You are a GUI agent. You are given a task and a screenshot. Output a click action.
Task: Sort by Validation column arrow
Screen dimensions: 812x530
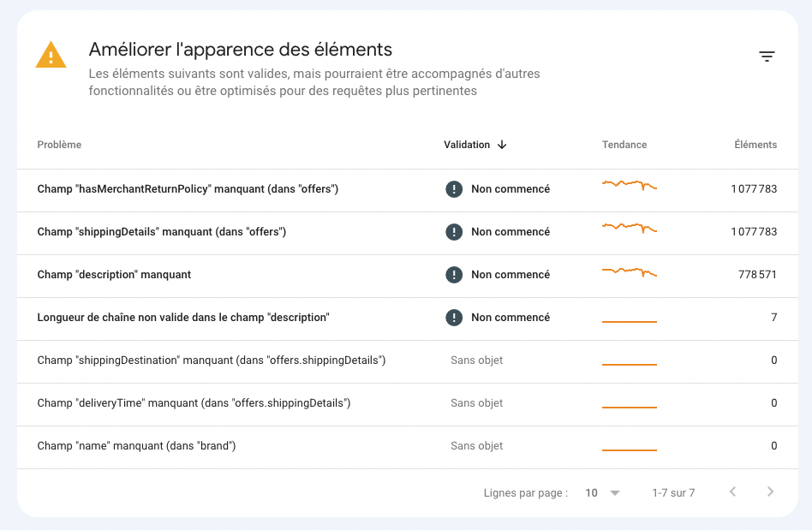[x=502, y=145]
